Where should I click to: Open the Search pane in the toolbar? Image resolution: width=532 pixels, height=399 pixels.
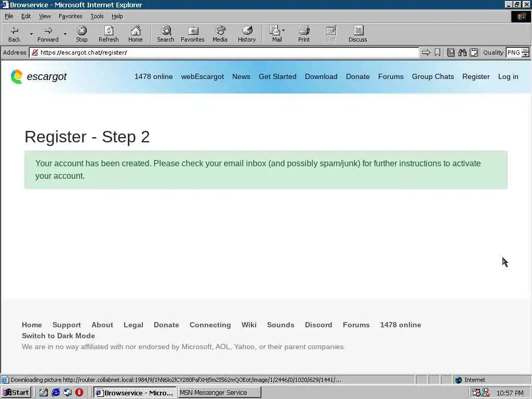(166, 34)
